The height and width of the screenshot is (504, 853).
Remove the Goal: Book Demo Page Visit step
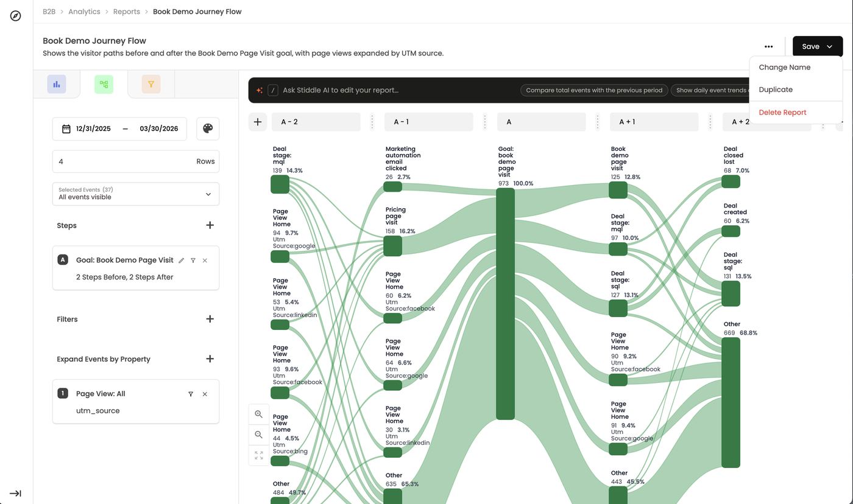coord(205,261)
